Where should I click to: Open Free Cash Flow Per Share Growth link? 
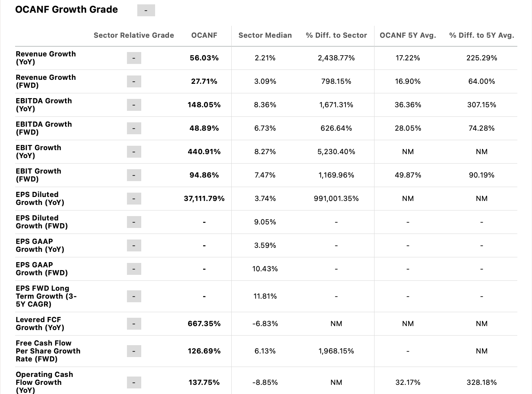tap(48, 351)
